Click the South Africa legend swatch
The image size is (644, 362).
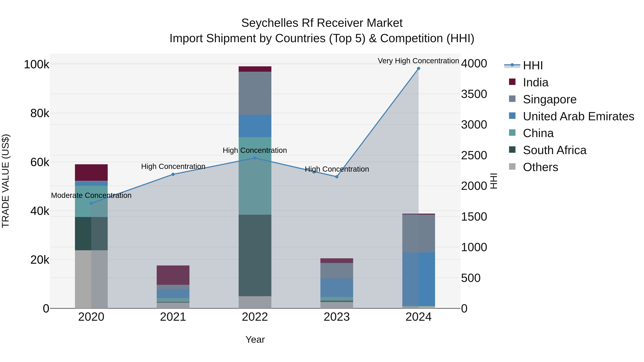(512, 150)
